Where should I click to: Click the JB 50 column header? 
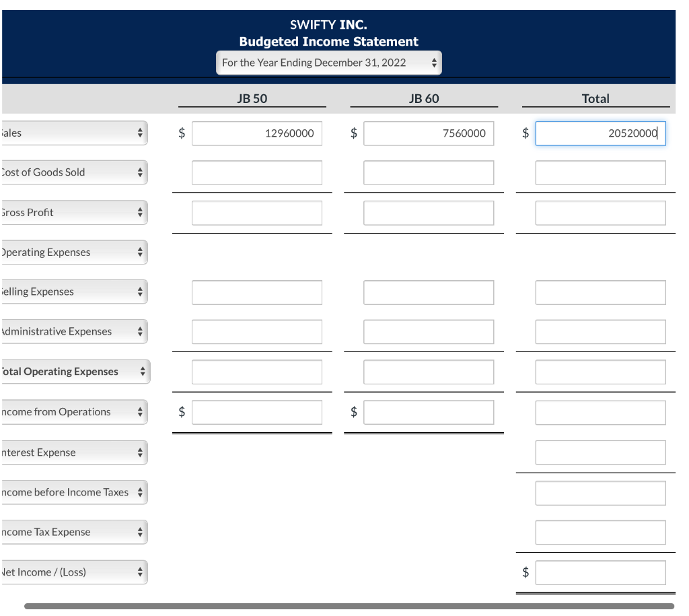pos(252,98)
